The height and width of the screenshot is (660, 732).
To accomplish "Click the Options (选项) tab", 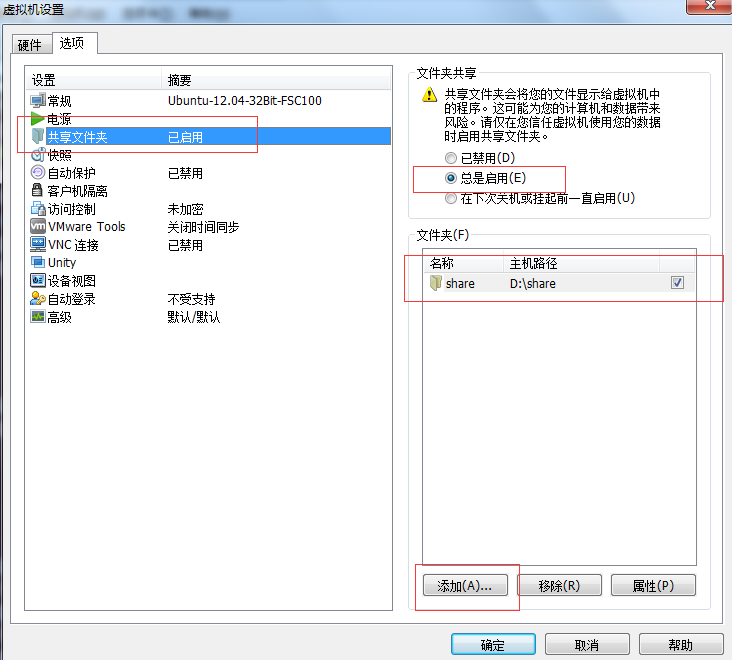I will pos(72,44).
